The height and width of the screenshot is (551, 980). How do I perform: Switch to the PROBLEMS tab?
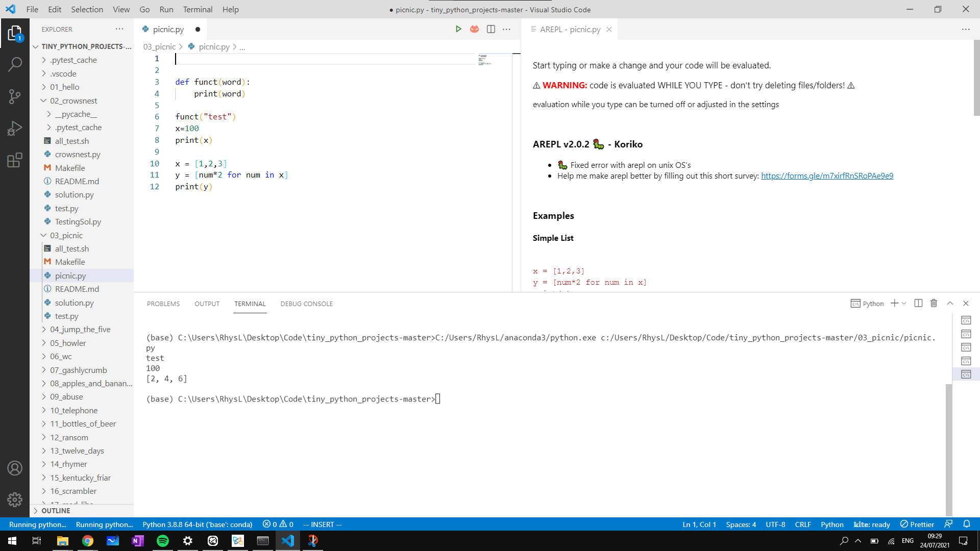coord(163,304)
